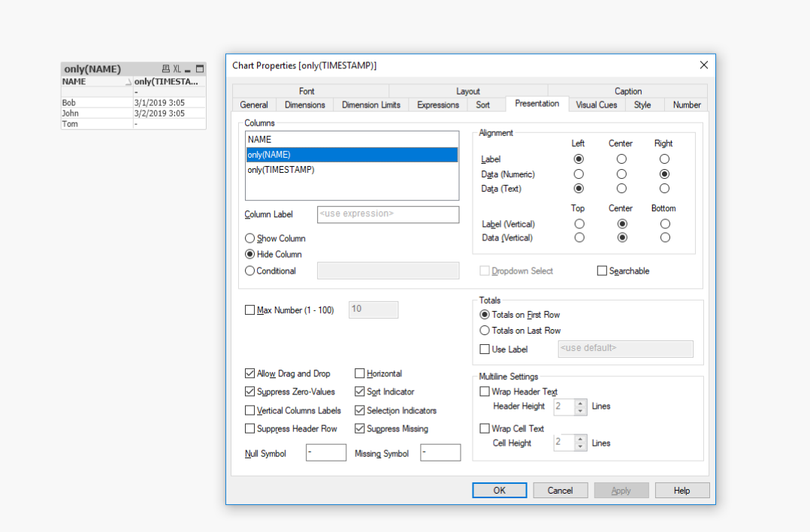Image resolution: width=810 pixels, height=532 pixels.
Task: Enable Wrap Header Text checkbox
Action: 485,391
